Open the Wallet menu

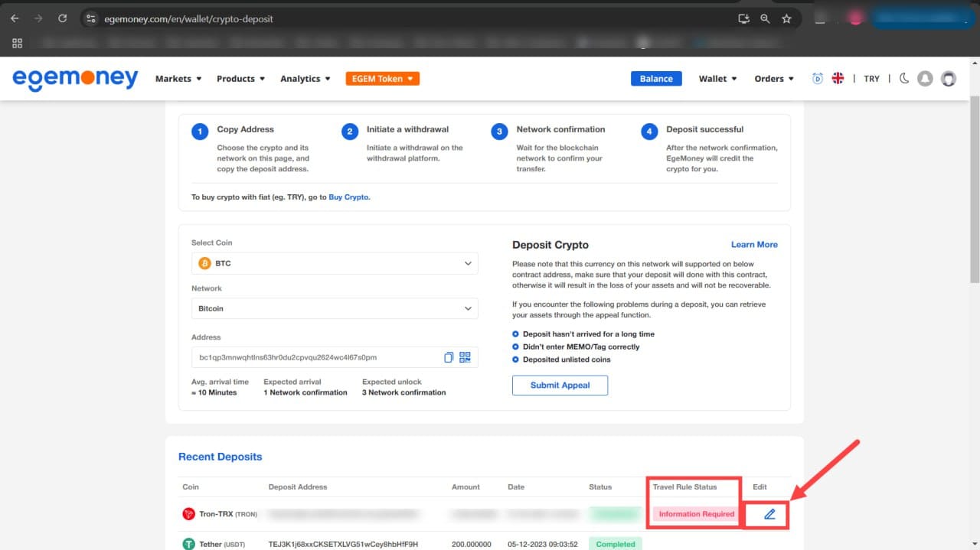click(x=717, y=79)
